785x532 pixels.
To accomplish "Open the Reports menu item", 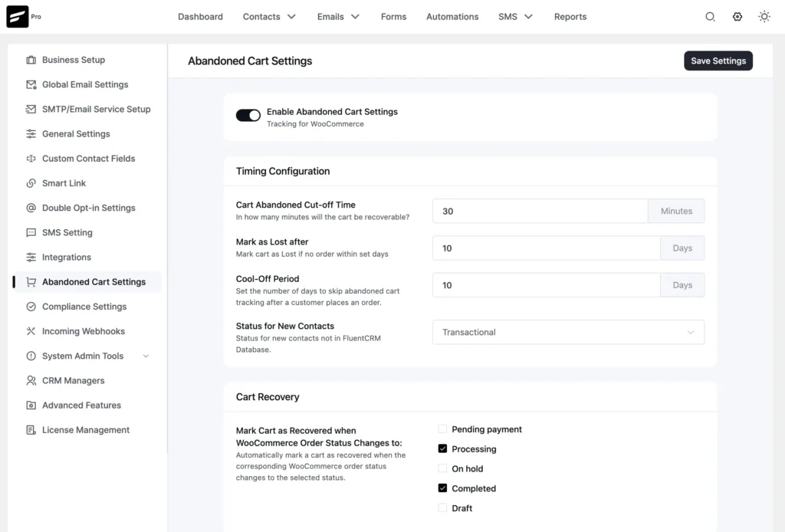I will coord(570,17).
